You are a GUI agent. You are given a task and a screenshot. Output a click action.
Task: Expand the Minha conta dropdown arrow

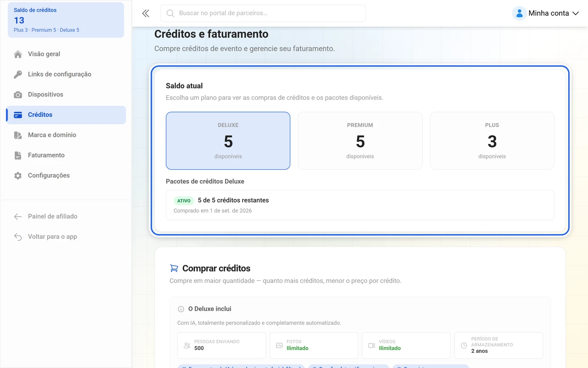point(576,13)
